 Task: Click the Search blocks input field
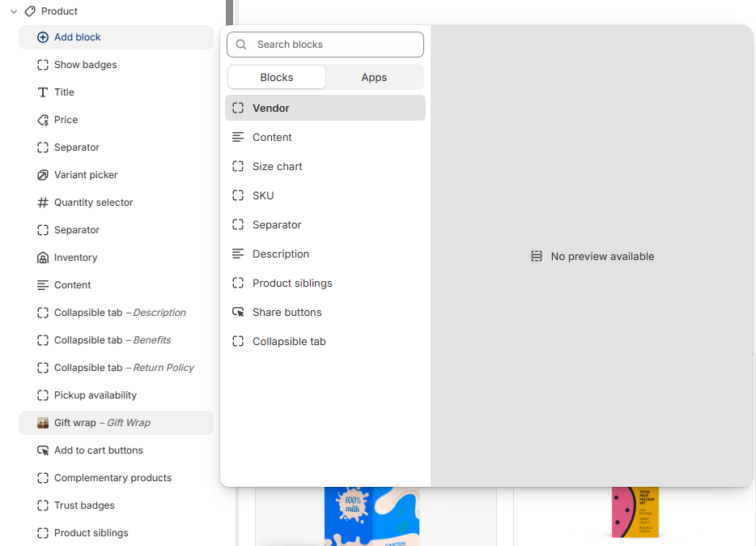click(325, 45)
